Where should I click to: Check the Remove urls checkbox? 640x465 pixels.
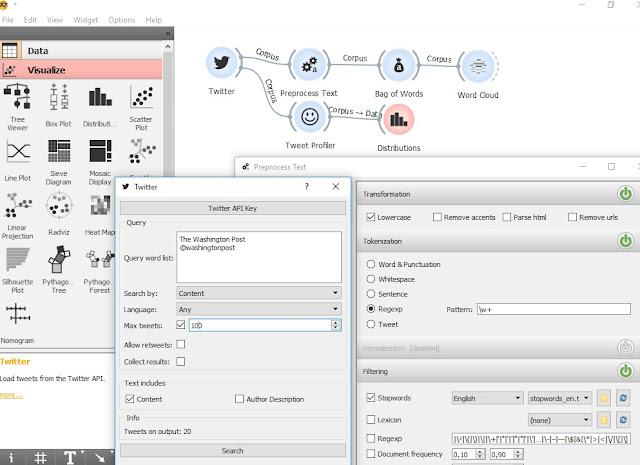click(572, 217)
